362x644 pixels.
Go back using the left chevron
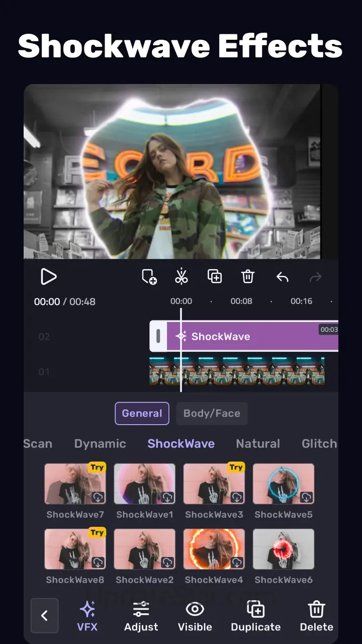click(x=44, y=615)
